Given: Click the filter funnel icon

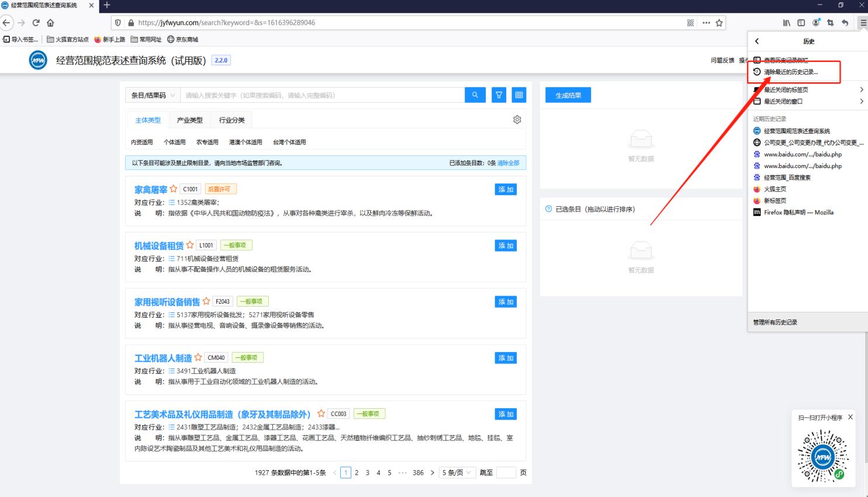Looking at the screenshot, I should tap(499, 95).
